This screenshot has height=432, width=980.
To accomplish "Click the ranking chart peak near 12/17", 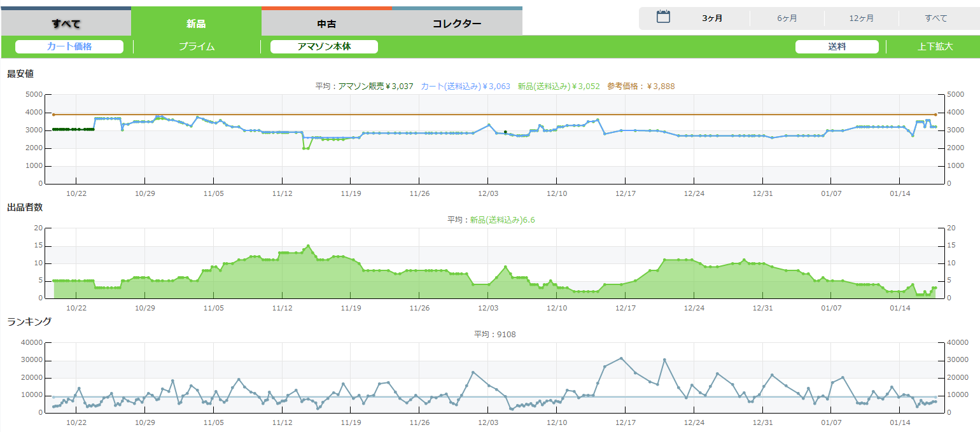I will [621, 358].
